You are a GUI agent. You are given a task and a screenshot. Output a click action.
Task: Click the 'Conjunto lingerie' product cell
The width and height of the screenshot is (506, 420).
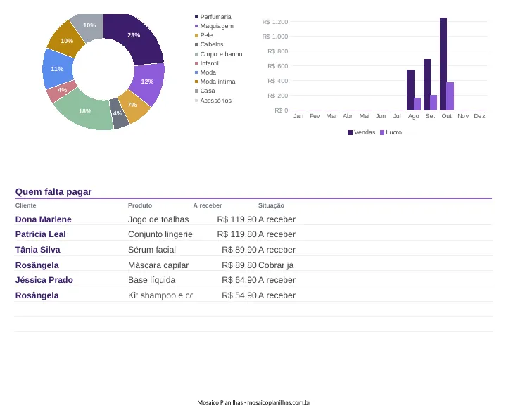[160, 234]
